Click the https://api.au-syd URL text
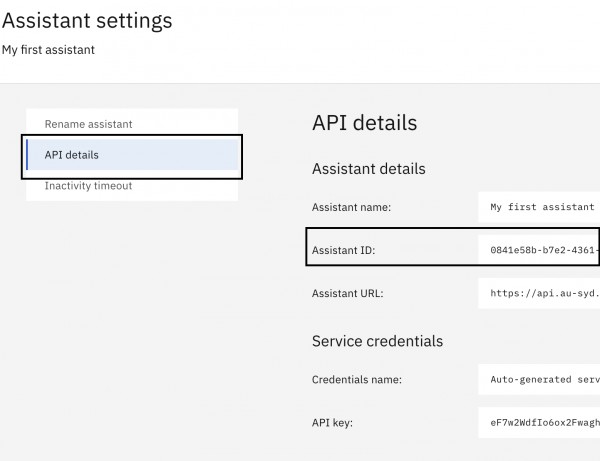The height and width of the screenshot is (461, 600). [545, 293]
